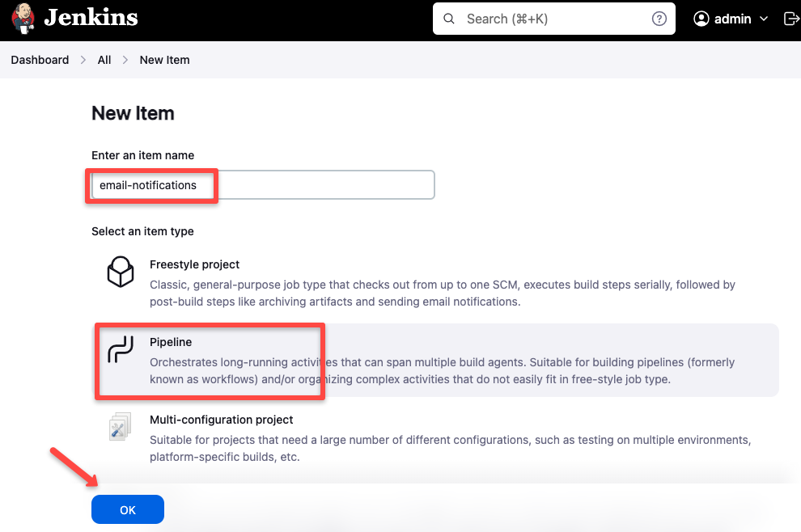
Task: Select the Freestyle project cube icon
Action: pos(121,272)
